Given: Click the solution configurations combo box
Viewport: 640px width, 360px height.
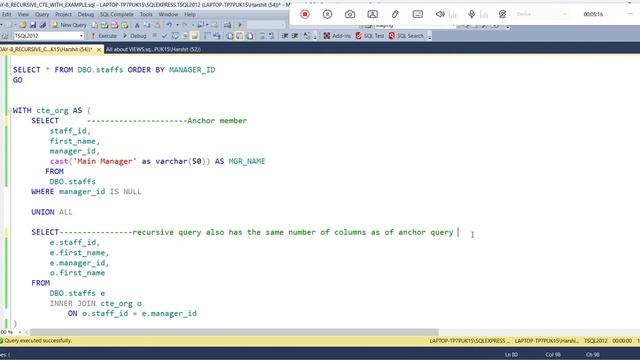Looking at the screenshot, I should [x=266, y=25].
